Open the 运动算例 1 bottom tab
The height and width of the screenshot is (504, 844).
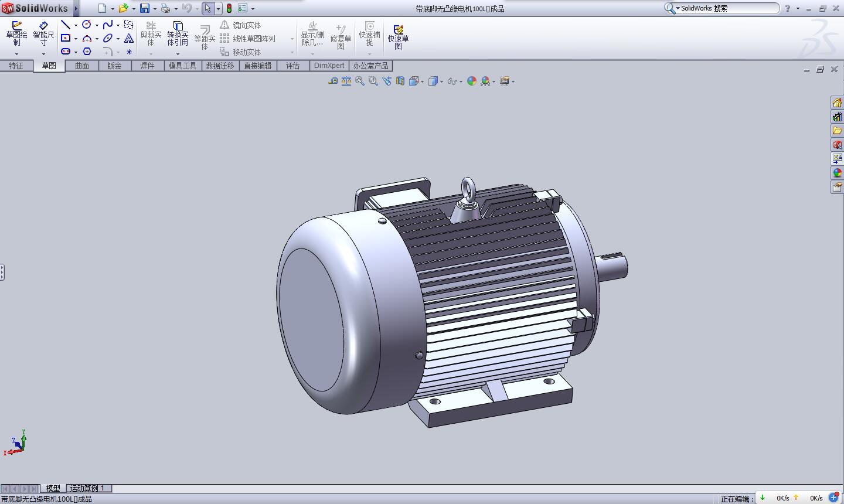(87, 488)
